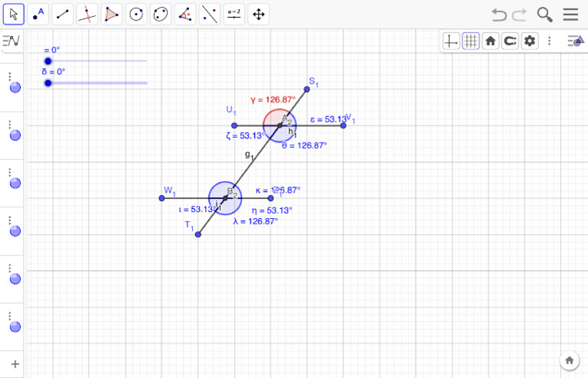
Task: Click the ι = 53.13° label
Action: (x=198, y=210)
